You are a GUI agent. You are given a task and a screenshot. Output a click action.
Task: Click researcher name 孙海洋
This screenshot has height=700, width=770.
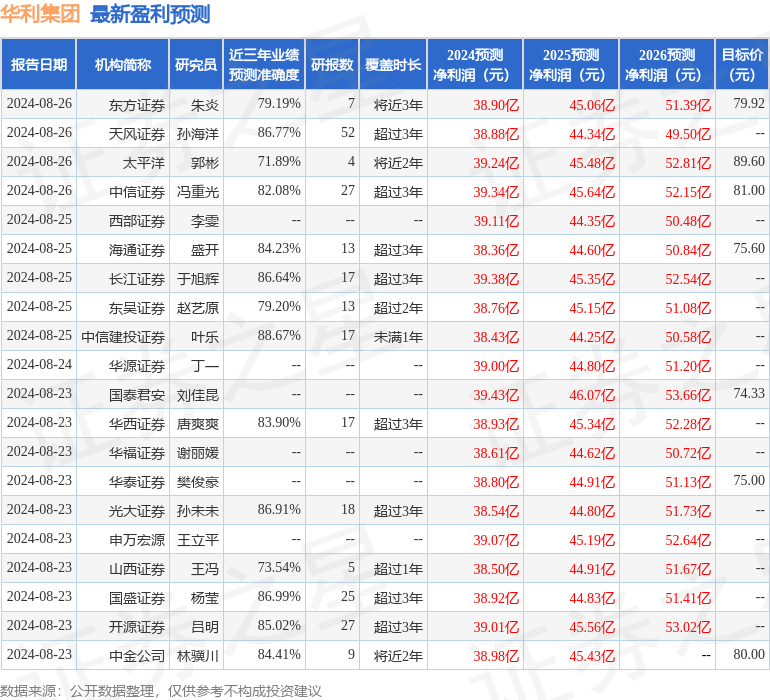point(198,134)
